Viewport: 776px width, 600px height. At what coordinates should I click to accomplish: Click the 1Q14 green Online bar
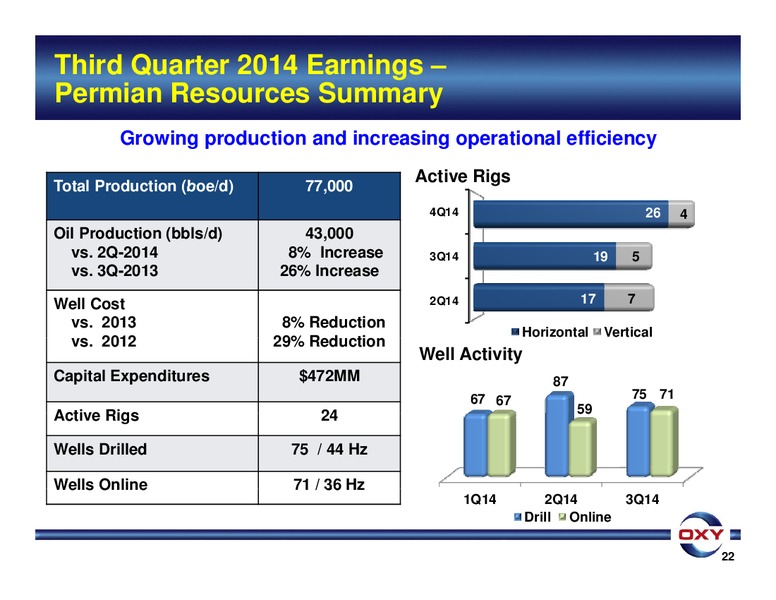(501, 445)
